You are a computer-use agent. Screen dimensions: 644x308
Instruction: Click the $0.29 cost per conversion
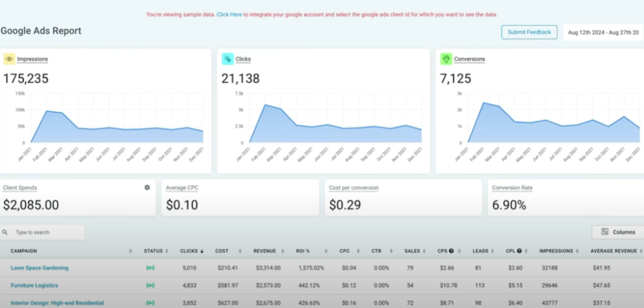(x=345, y=205)
